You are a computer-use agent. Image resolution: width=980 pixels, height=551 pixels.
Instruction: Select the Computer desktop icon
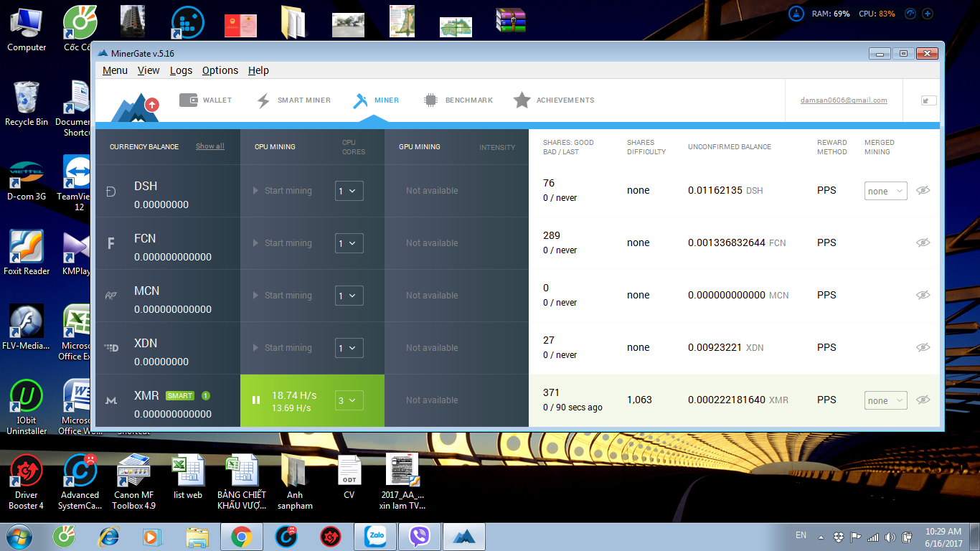point(27,29)
